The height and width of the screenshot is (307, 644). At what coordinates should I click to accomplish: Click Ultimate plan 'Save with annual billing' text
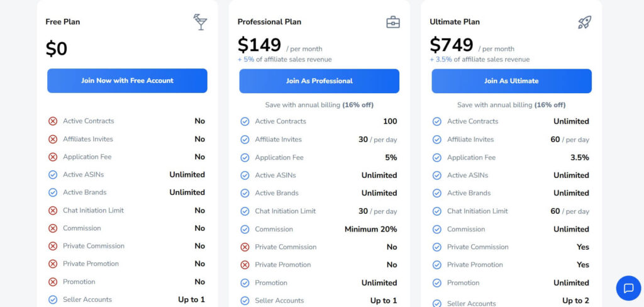point(511,105)
